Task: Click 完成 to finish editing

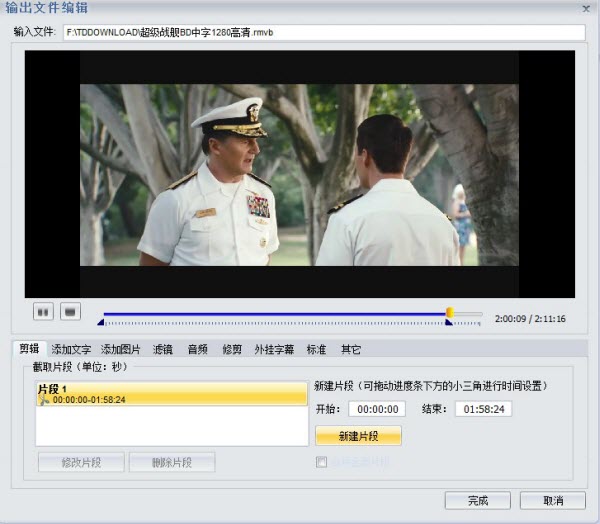Action: [x=478, y=500]
